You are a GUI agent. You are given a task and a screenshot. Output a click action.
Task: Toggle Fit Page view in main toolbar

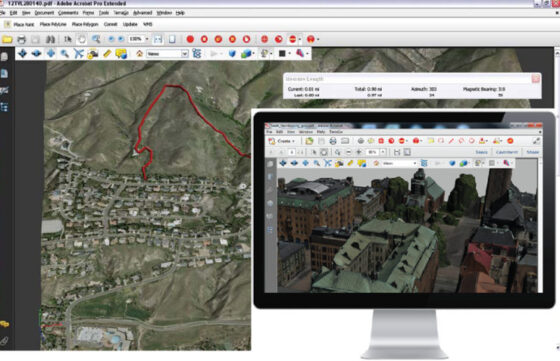click(x=172, y=39)
